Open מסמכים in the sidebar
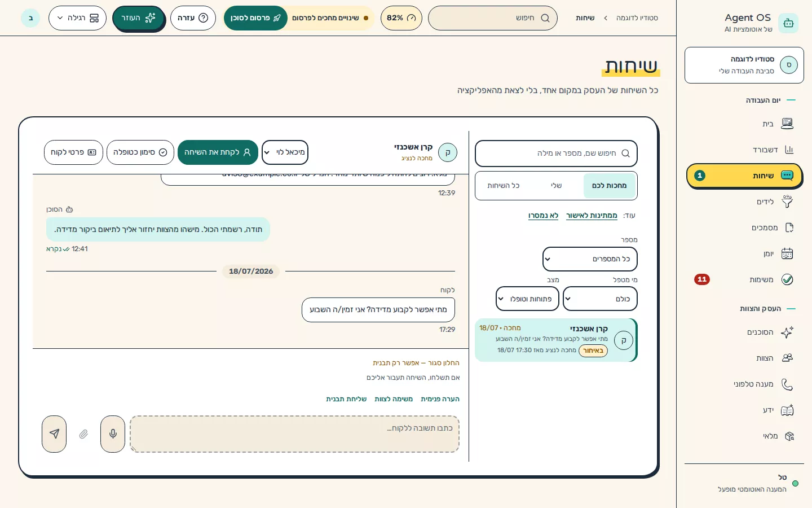This screenshot has width=812, height=508. 744,227
